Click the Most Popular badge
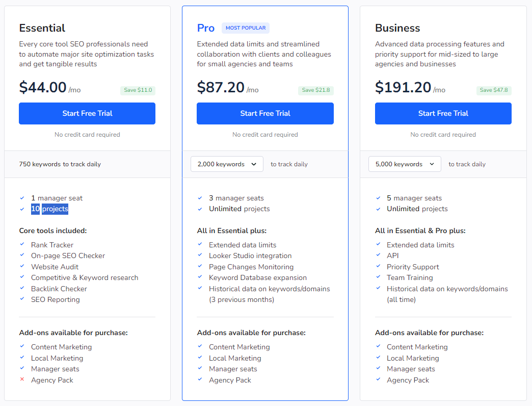This screenshot has width=532, height=406. (246, 28)
